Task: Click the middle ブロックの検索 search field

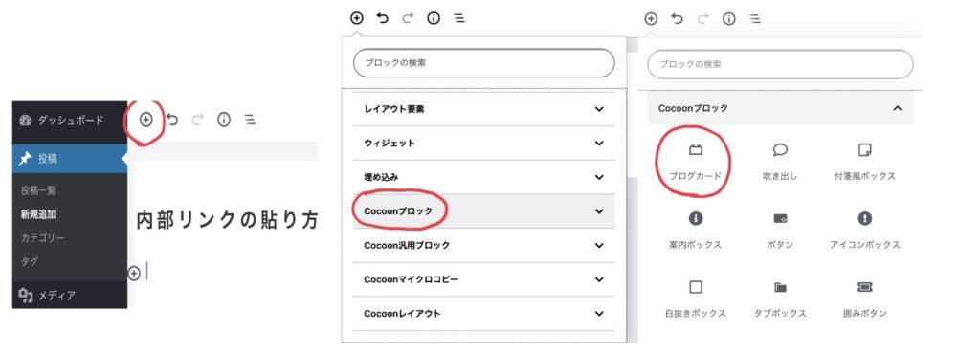Action: (483, 63)
